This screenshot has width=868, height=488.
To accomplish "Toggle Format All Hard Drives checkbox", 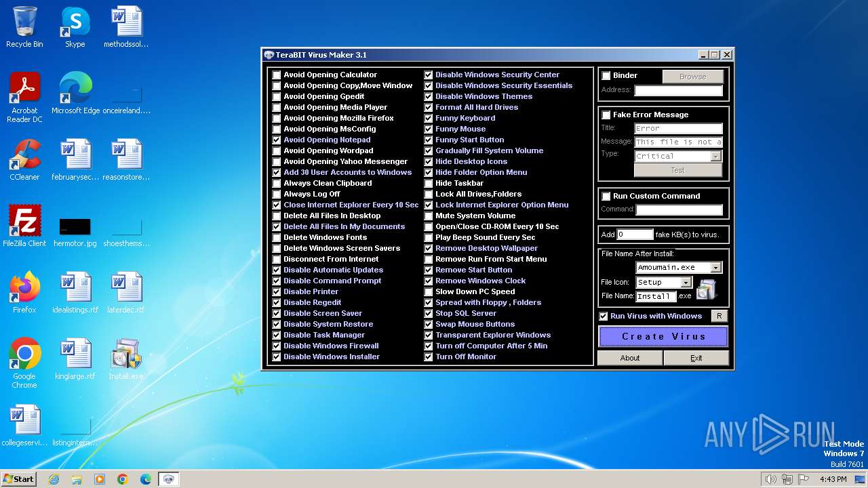I will [x=428, y=107].
